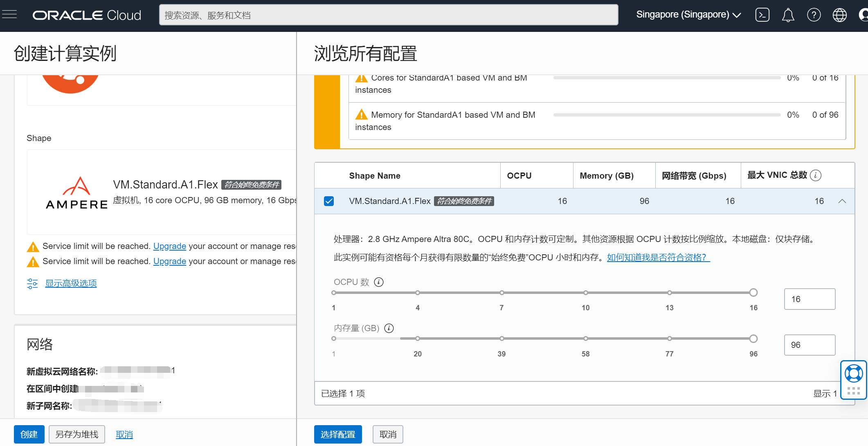
Task: Click warning icon for Cores for StandardA1
Action: click(361, 78)
